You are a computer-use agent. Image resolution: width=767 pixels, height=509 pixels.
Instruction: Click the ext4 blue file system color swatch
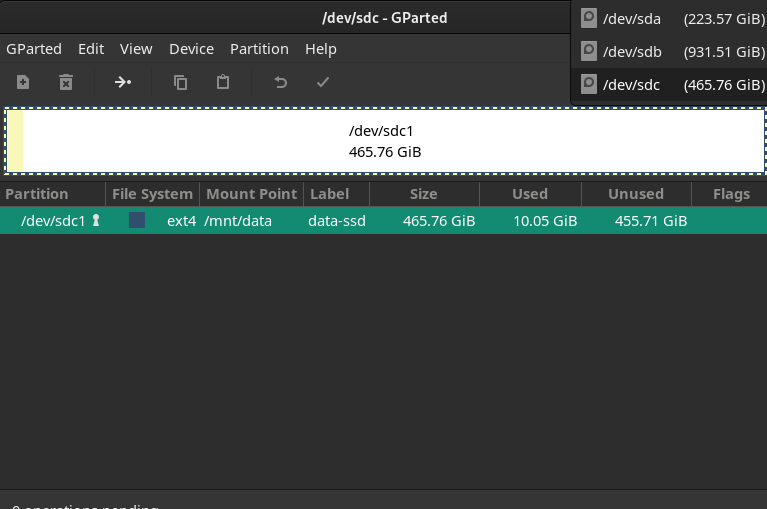point(137,220)
